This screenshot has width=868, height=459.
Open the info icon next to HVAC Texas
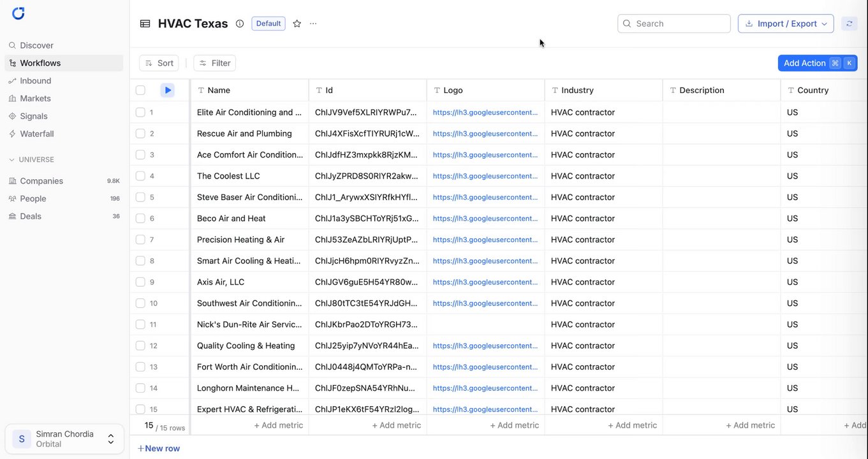pos(240,24)
